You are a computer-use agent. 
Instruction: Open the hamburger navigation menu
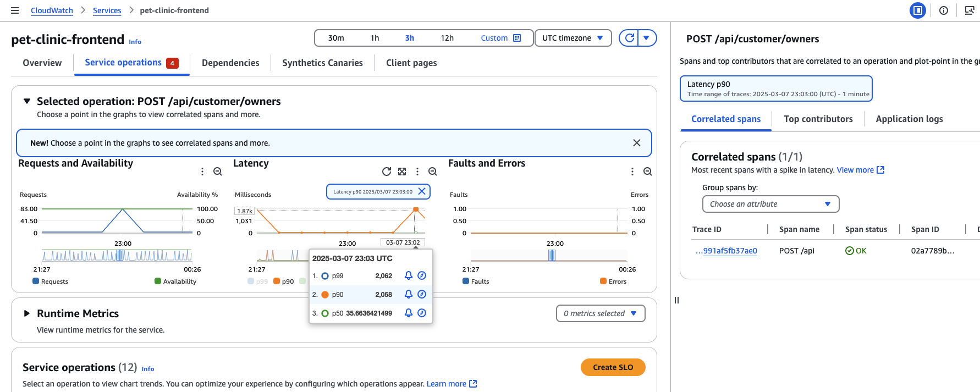pos(15,10)
